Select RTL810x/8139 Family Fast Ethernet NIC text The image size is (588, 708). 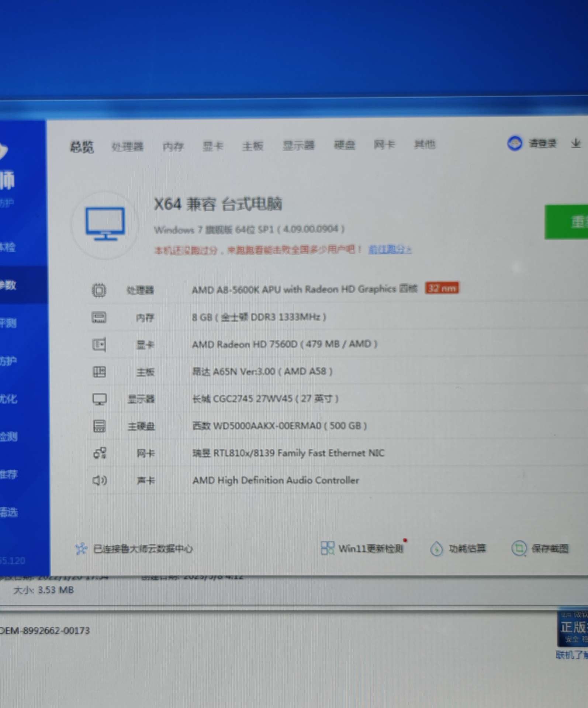click(288, 453)
